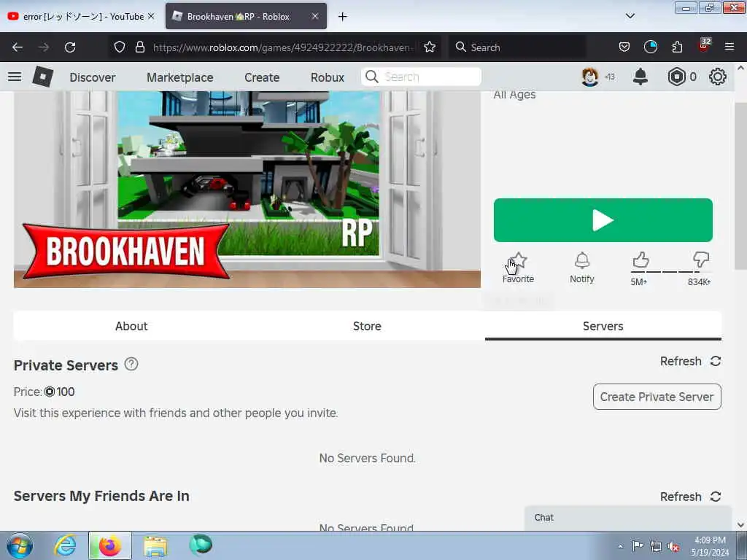
Task: Click the padlock site info icon
Action: coord(139,47)
